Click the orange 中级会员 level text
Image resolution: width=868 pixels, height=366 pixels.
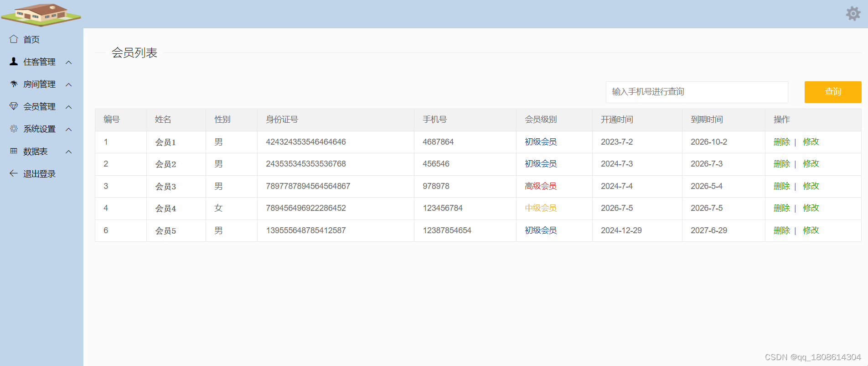click(x=541, y=208)
